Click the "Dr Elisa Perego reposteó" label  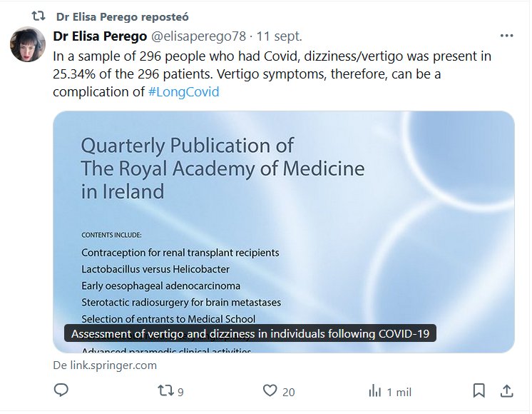coord(122,16)
